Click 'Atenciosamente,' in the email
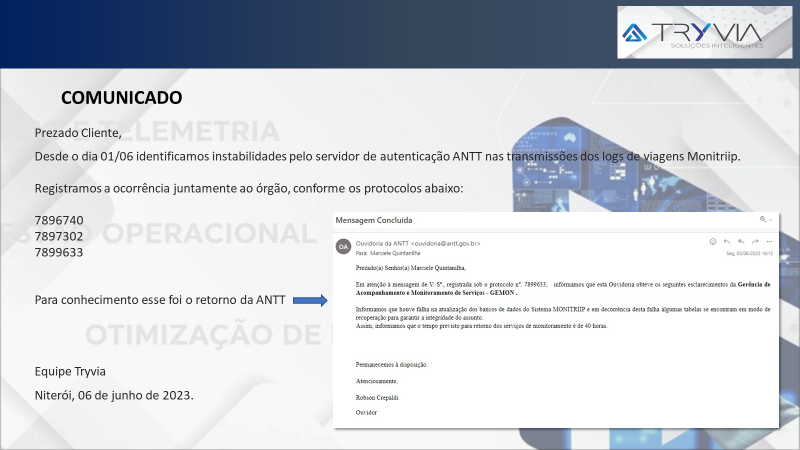Image resolution: width=800 pixels, height=450 pixels. coord(377,381)
